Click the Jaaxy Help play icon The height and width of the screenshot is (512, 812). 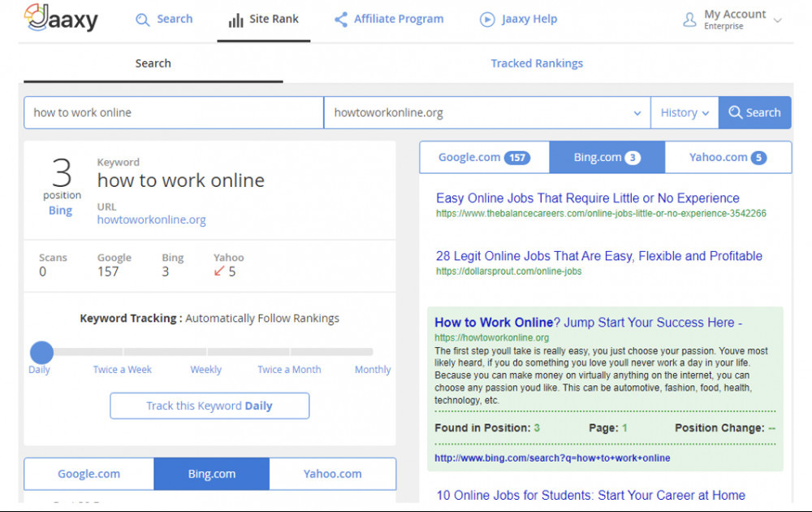(x=487, y=20)
